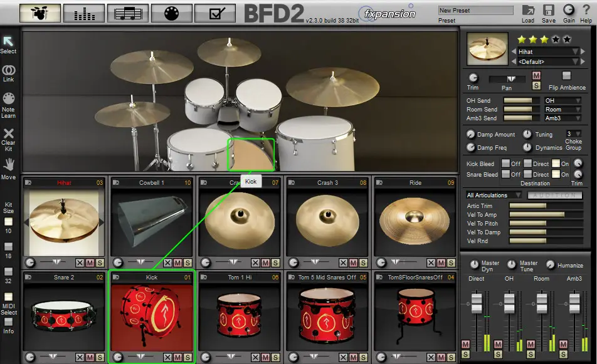Screen dimensions: 597x364
Task: Solo the selected Hihat in inspector
Action: click(536, 86)
